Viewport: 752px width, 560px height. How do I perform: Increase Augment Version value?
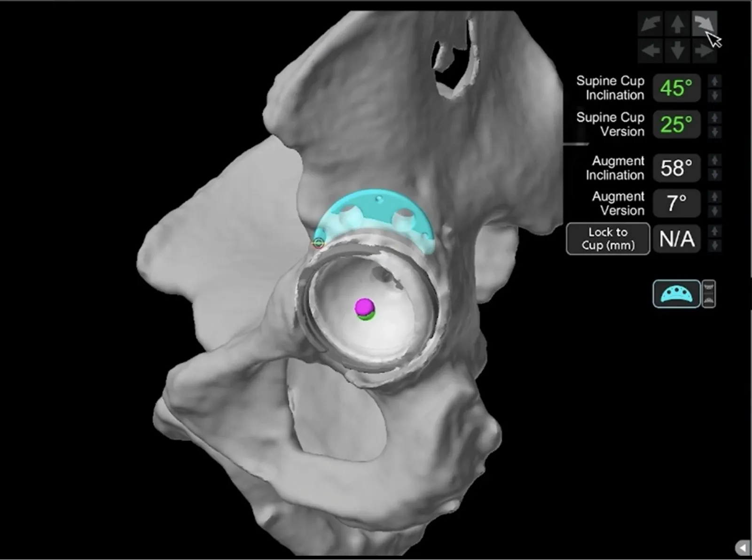coord(714,196)
